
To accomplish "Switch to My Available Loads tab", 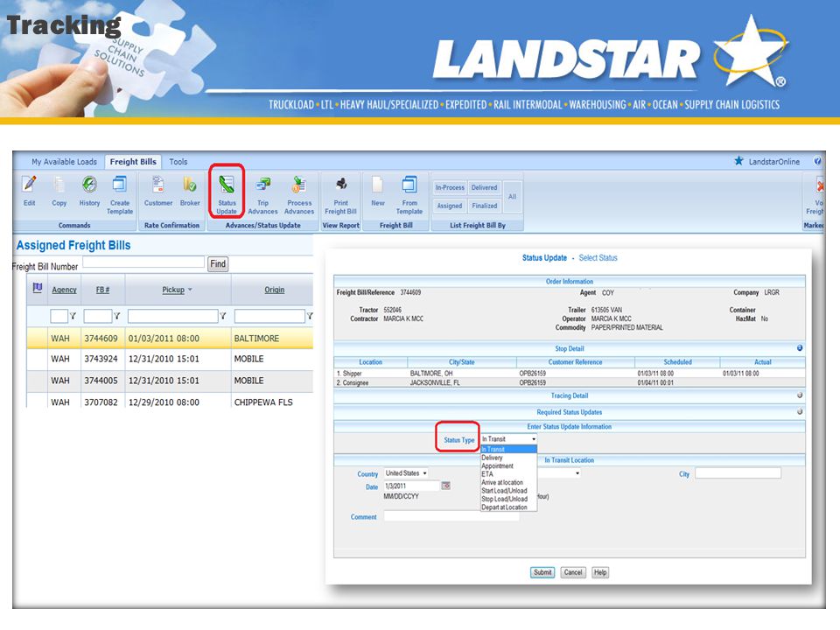I will pyautogui.click(x=64, y=162).
